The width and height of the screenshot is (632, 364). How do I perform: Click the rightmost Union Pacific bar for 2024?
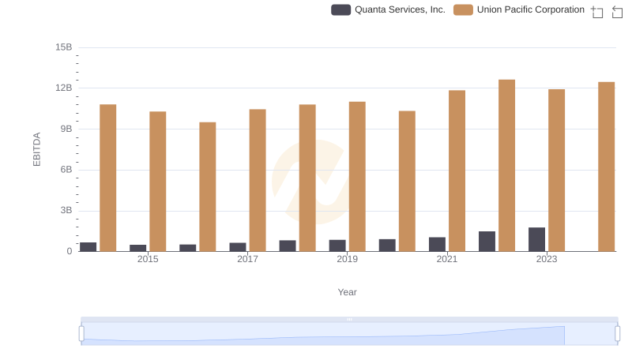607,167
